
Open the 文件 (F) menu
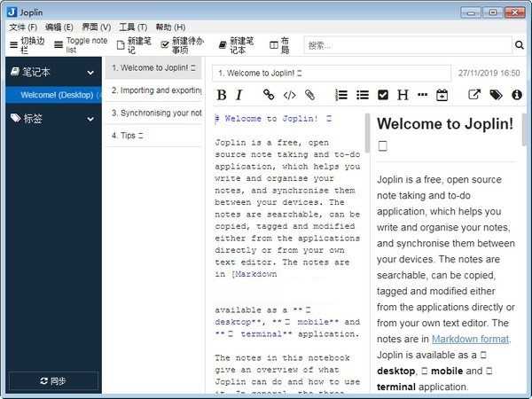23,27
